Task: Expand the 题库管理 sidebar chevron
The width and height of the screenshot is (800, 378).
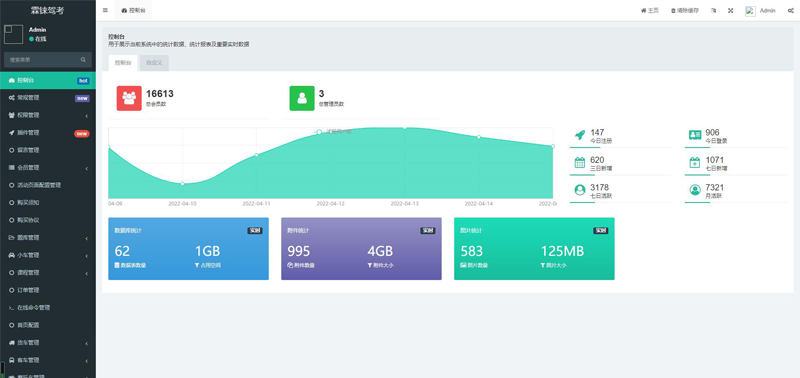Action: pos(86,238)
